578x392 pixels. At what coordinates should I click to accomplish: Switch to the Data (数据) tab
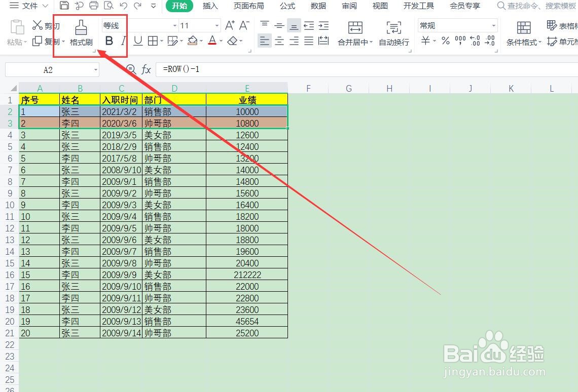click(318, 6)
